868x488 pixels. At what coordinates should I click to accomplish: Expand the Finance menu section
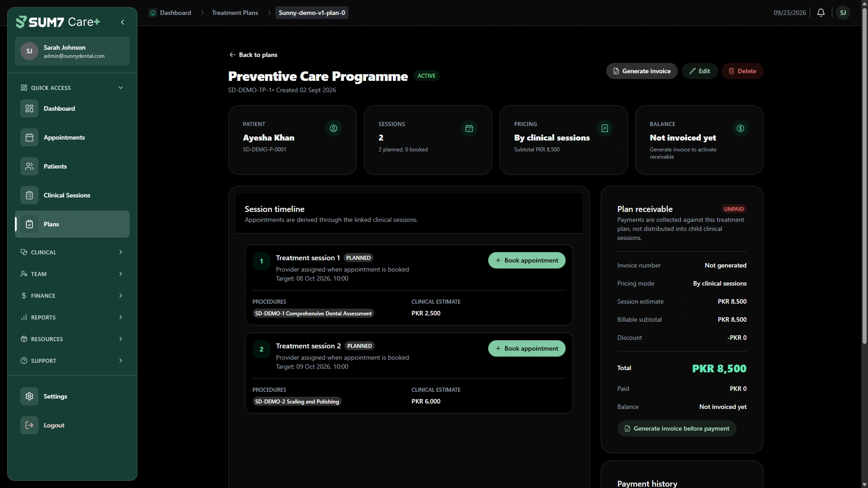tap(72, 296)
